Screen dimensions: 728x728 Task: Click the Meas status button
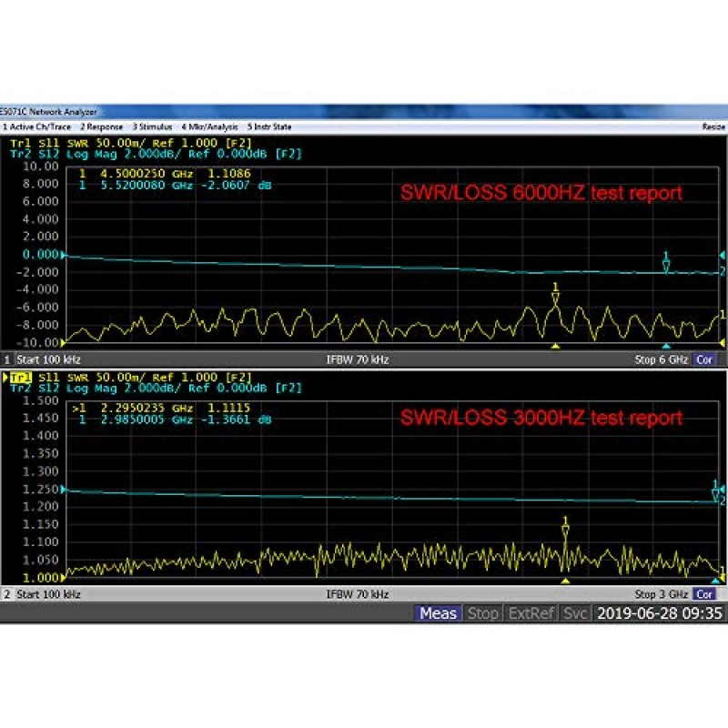(438, 613)
